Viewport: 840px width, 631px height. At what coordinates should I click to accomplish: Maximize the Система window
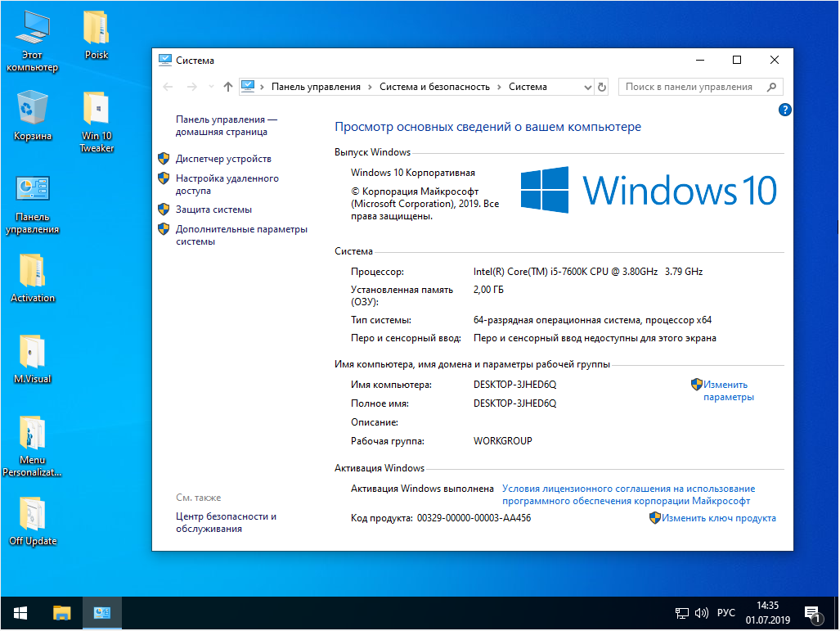pos(737,60)
